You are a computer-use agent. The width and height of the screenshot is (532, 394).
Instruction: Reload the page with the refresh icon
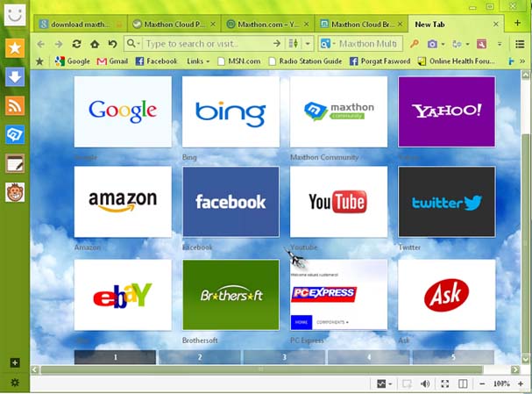click(x=76, y=44)
